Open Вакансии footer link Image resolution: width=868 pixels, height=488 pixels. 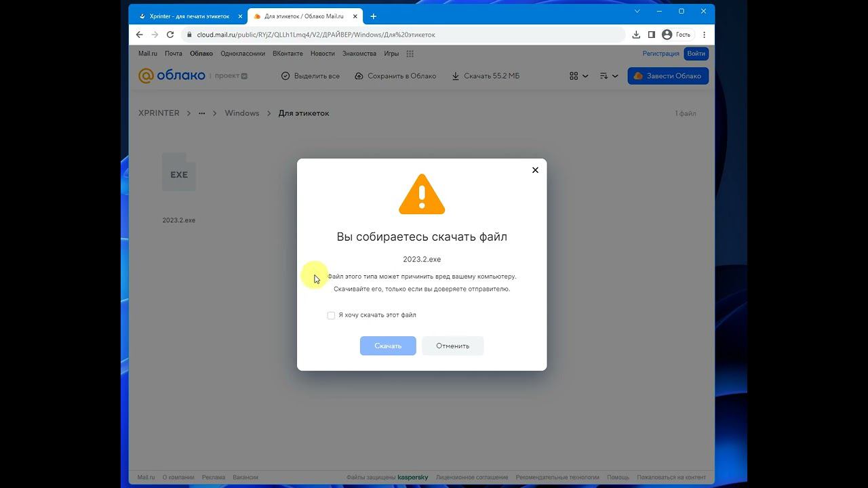point(245,477)
